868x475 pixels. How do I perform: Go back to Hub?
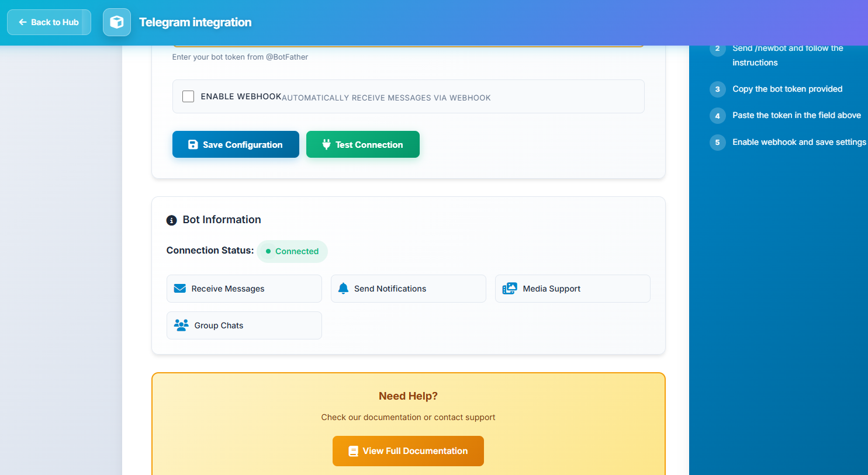pyautogui.click(x=49, y=22)
